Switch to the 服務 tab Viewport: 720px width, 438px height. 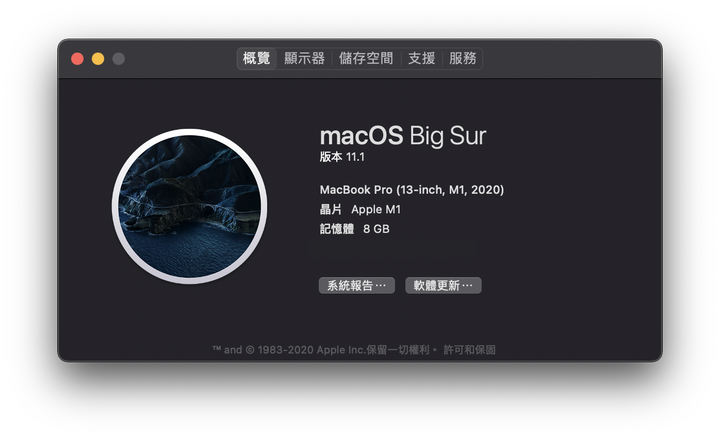click(462, 58)
